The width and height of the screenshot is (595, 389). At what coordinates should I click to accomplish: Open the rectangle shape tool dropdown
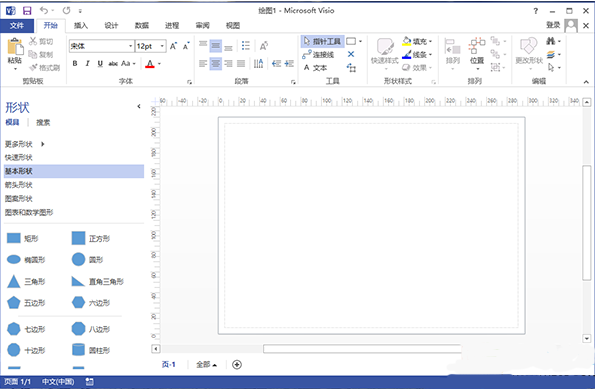[x=360, y=41]
